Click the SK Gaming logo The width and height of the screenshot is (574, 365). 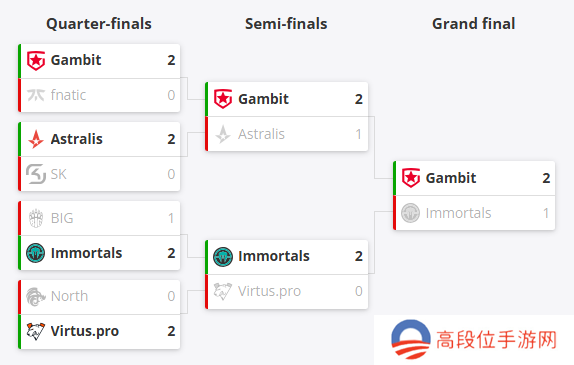[x=36, y=174]
